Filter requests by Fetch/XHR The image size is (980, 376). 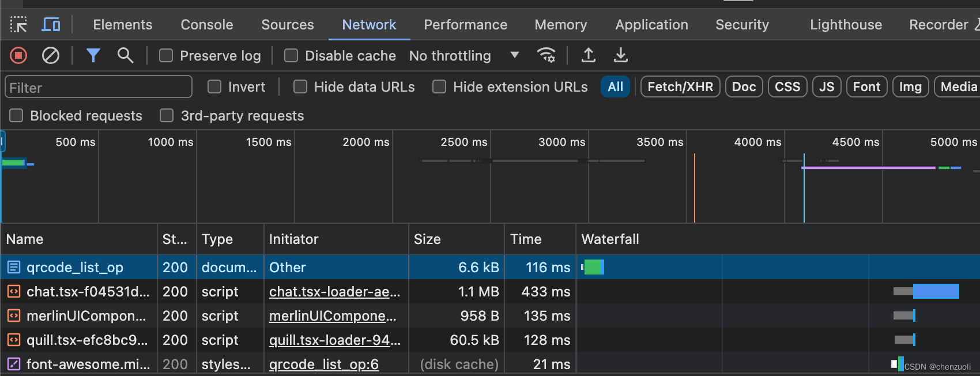(680, 87)
